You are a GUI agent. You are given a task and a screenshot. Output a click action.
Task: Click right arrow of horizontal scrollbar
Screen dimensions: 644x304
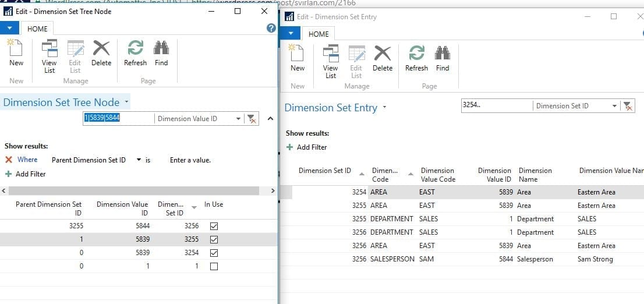273,190
